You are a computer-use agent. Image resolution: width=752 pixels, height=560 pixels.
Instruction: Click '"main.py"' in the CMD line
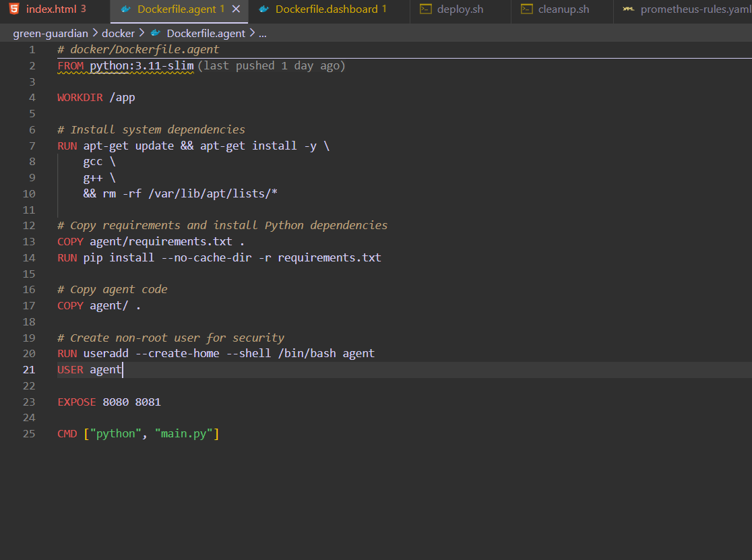tap(184, 434)
